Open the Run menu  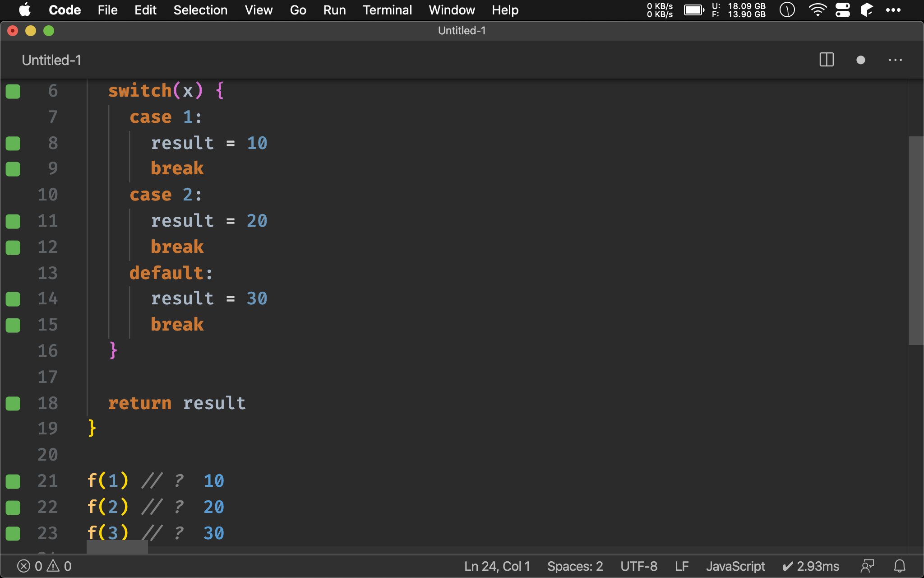pos(334,10)
